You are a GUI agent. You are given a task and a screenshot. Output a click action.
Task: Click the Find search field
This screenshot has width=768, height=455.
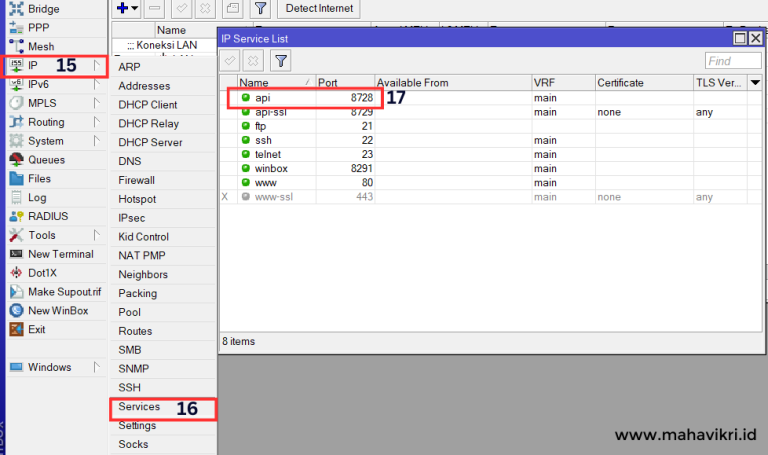click(731, 61)
